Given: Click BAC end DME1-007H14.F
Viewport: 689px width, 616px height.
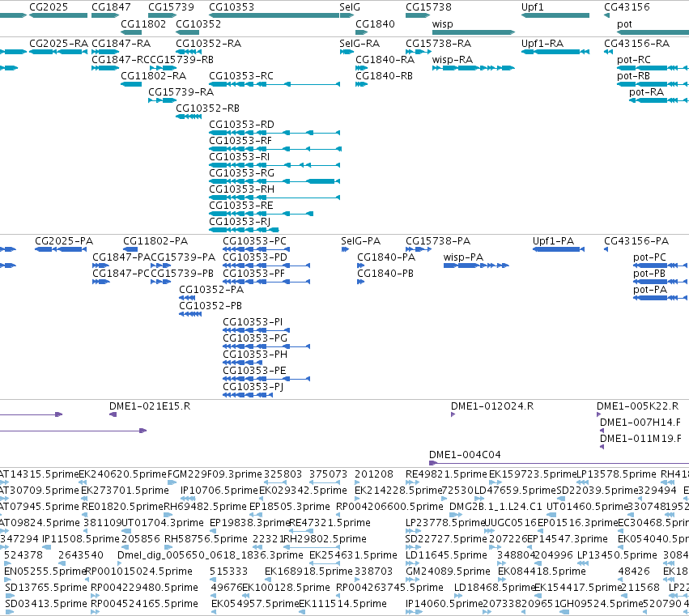Looking at the screenshot, I should coord(602,431).
